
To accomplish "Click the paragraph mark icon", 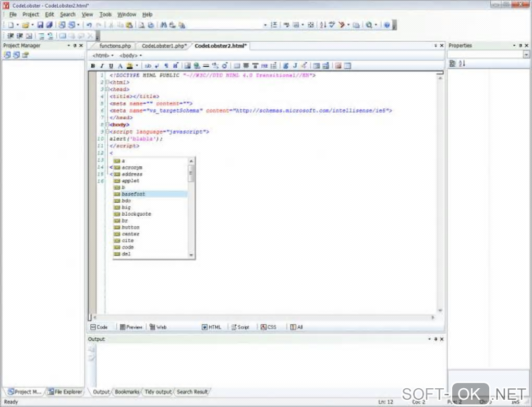I will (x=166, y=66).
